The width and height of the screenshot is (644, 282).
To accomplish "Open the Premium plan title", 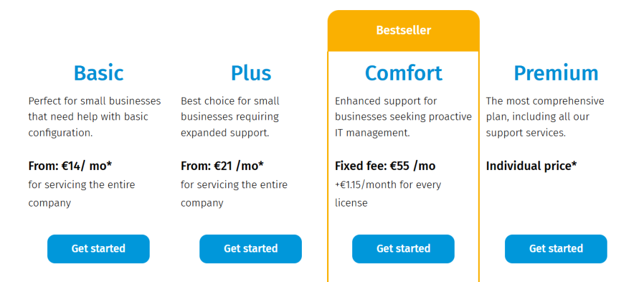I will pyautogui.click(x=556, y=73).
